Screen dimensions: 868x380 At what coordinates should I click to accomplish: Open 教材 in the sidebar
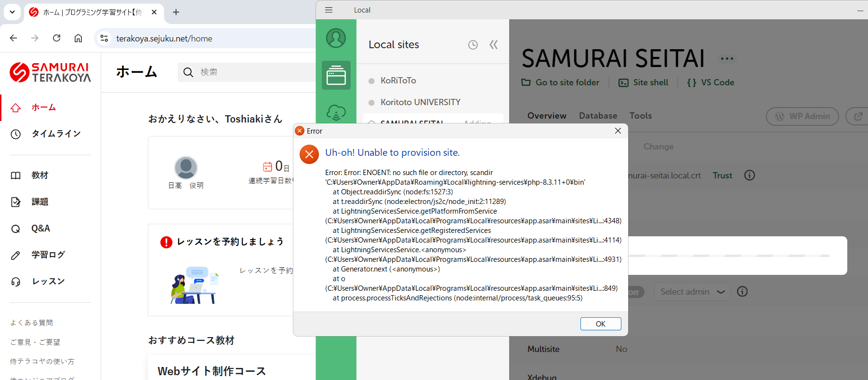pyautogui.click(x=39, y=176)
